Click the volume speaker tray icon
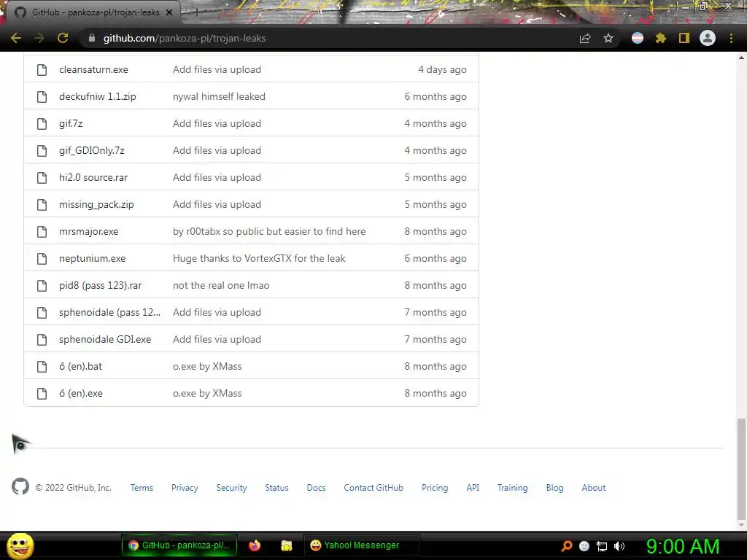Viewport: 747px width, 560px height. [x=619, y=546]
